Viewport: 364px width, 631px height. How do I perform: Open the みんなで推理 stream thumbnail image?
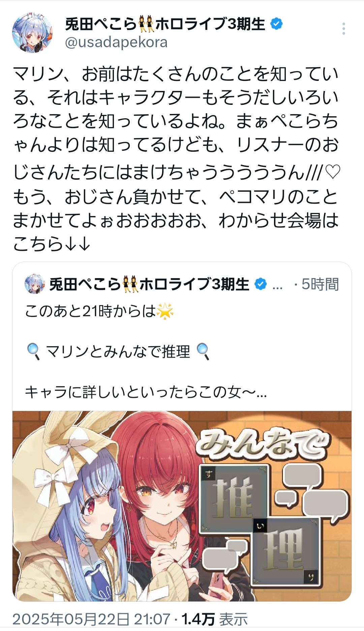pyautogui.click(x=182, y=506)
